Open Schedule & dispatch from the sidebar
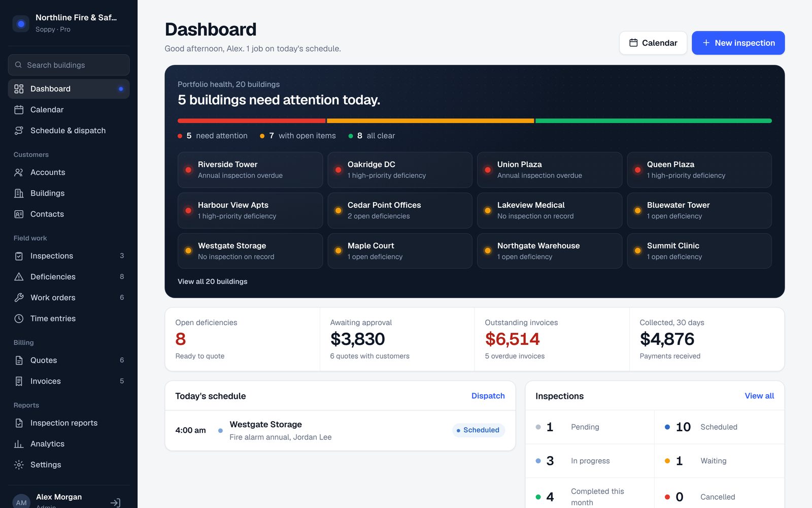The width and height of the screenshot is (812, 508). pos(69,131)
